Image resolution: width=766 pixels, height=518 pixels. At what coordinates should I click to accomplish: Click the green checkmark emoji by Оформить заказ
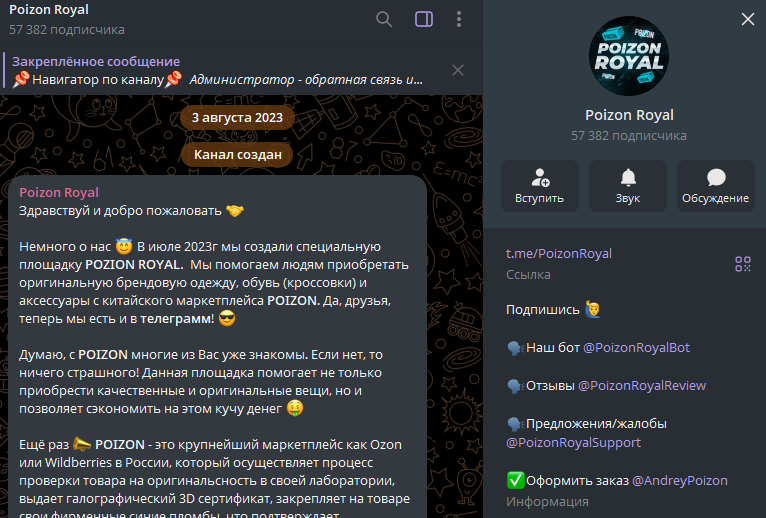515,481
